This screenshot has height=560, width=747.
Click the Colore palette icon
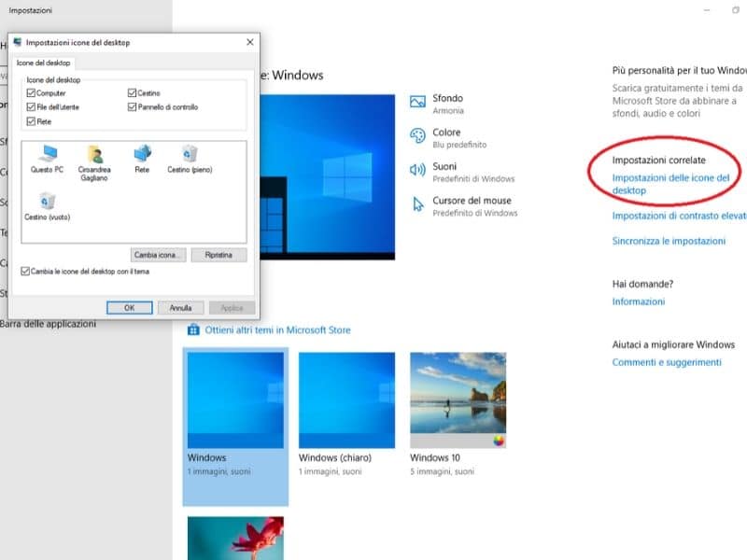[417, 135]
